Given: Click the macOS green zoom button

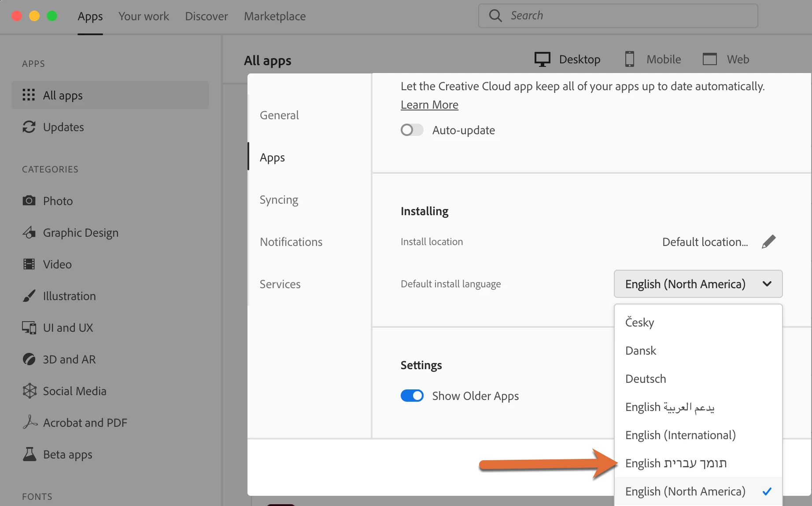Looking at the screenshot, I should point(52,16).
